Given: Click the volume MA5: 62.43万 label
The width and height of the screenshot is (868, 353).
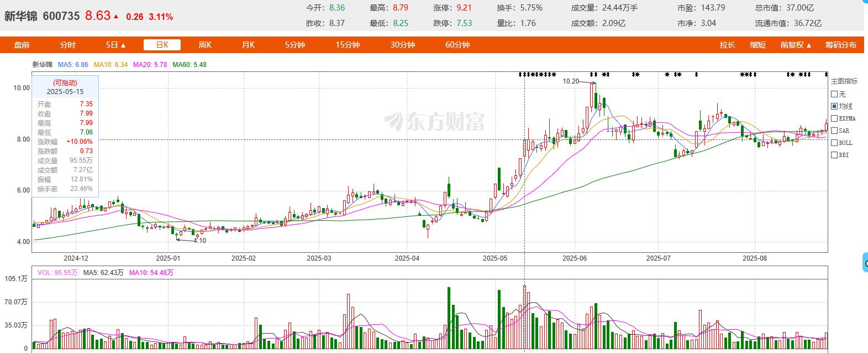Looking at the screenshot, I should 104,273.
